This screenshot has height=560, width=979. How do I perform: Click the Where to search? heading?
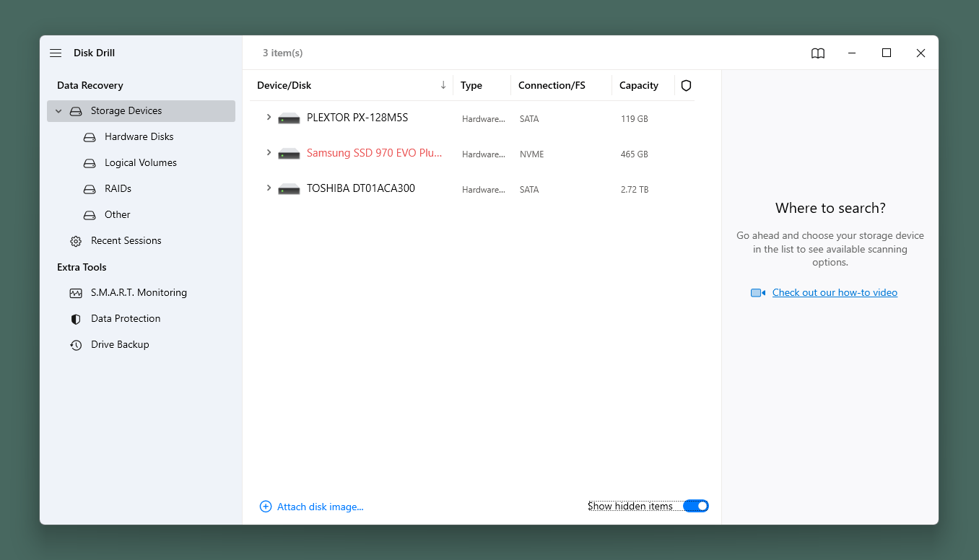(x=830, y=208)
